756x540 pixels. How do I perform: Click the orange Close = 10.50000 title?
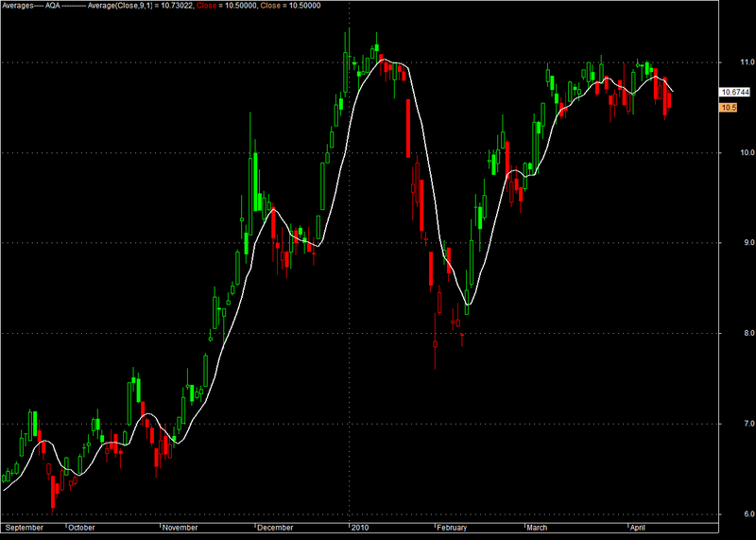[x=290, y=6]
